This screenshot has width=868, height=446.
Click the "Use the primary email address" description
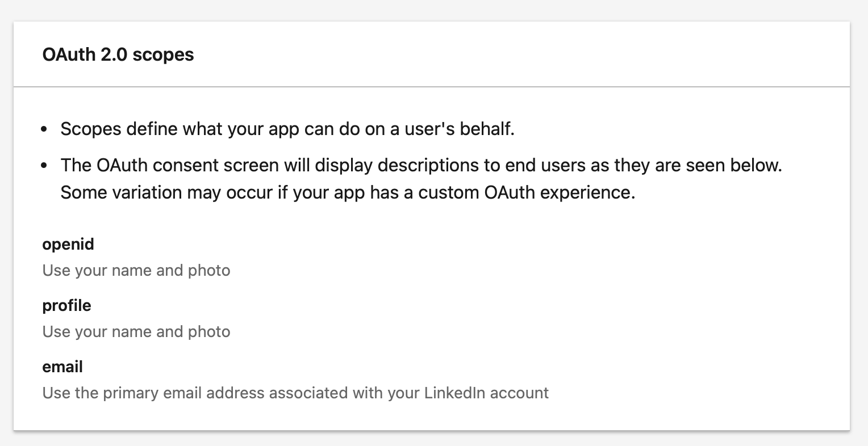[295, 393]
